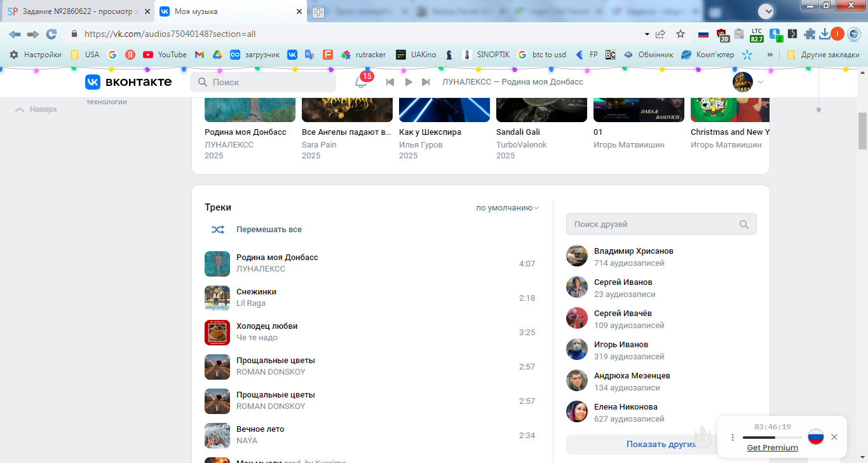Click the profile avatar in VK header
Viewport: 868px width, 463px height.
(743, 82)
